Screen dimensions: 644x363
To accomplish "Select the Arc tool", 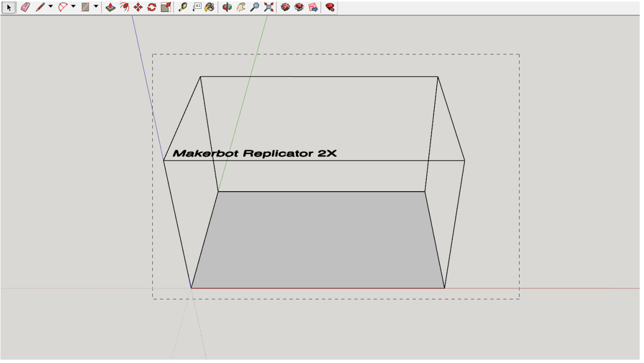I will click(x=63, y=7).
